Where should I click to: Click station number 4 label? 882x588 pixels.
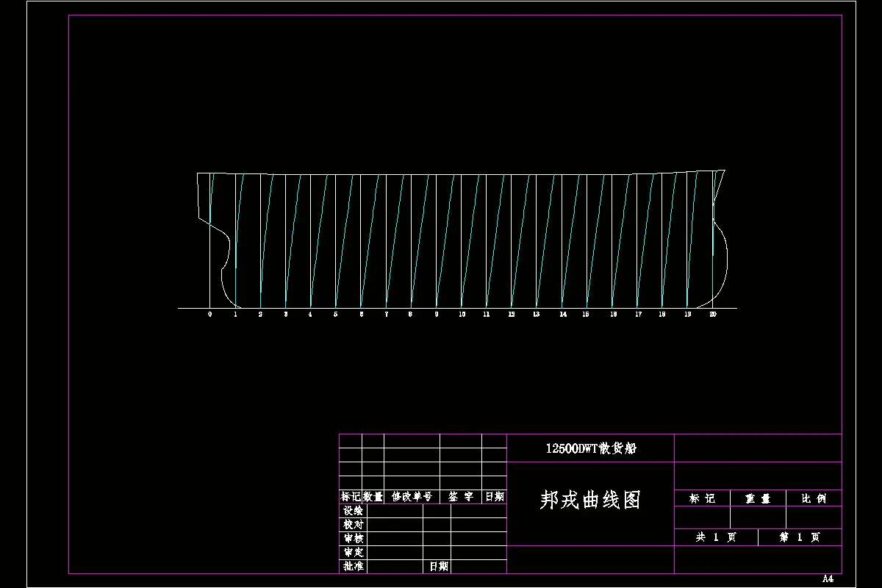tap(310, 314)
